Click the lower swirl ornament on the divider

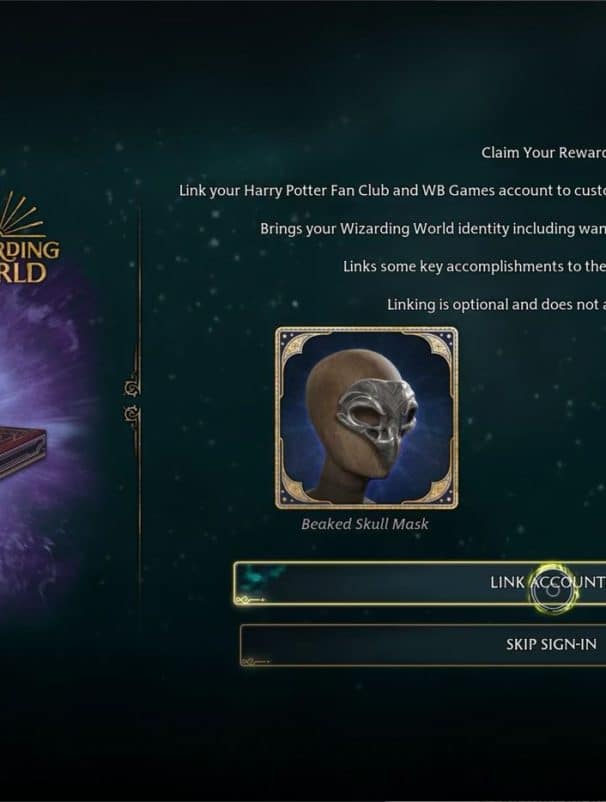coord(133,413)
